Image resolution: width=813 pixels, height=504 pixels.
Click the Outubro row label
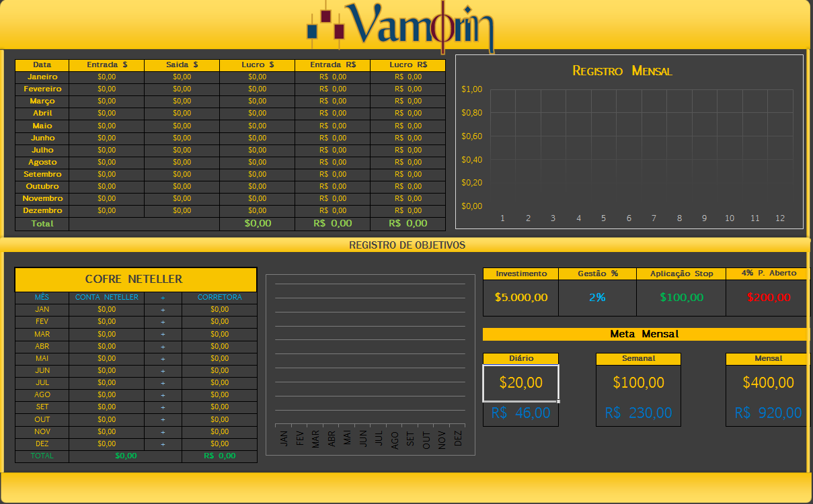point(42,186)
